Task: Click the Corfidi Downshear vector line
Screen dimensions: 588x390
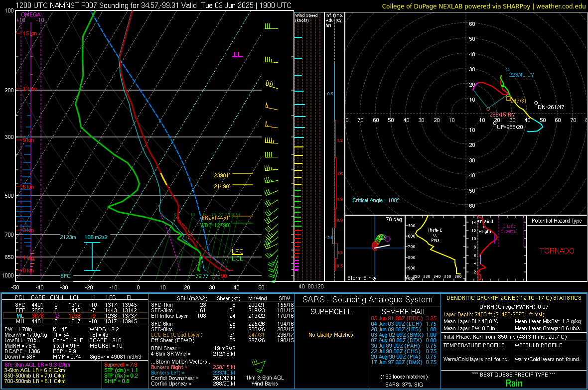Action: (193, 379)
